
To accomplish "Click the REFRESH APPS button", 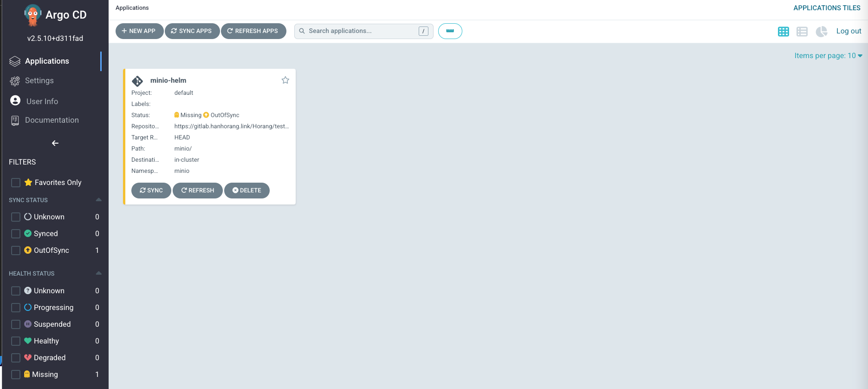I will click(253, 31).
